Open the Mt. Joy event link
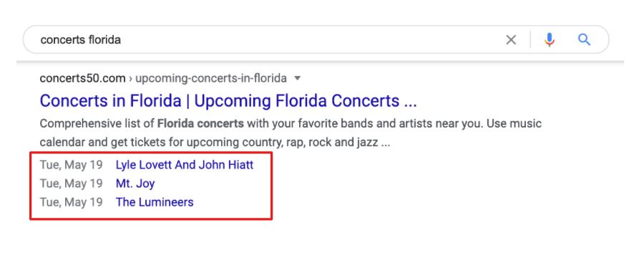Screen dimensions: 644x268 tap(135, 183)
